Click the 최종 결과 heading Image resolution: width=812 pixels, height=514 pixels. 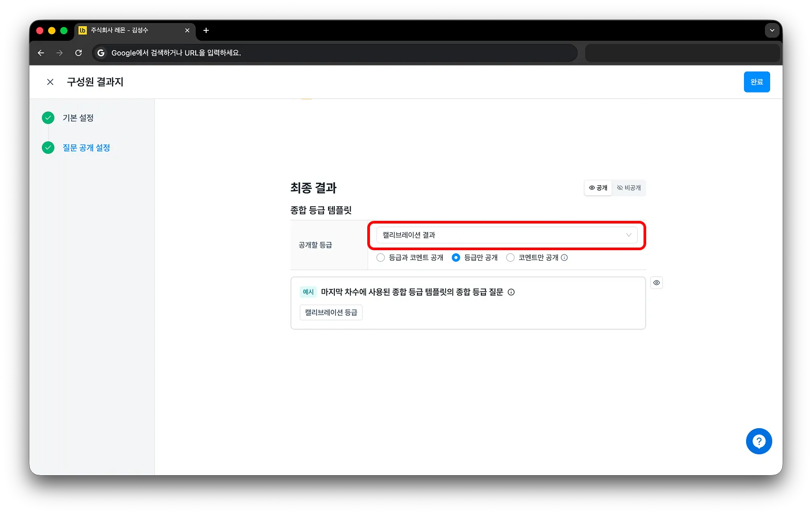click(x=313, y=188)
